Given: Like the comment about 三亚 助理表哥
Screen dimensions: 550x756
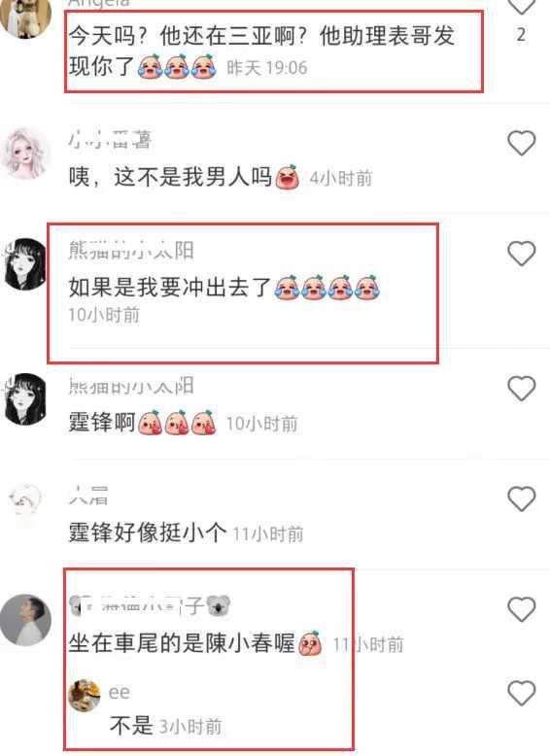Looking at the screenshot, I should click(522, 7).
